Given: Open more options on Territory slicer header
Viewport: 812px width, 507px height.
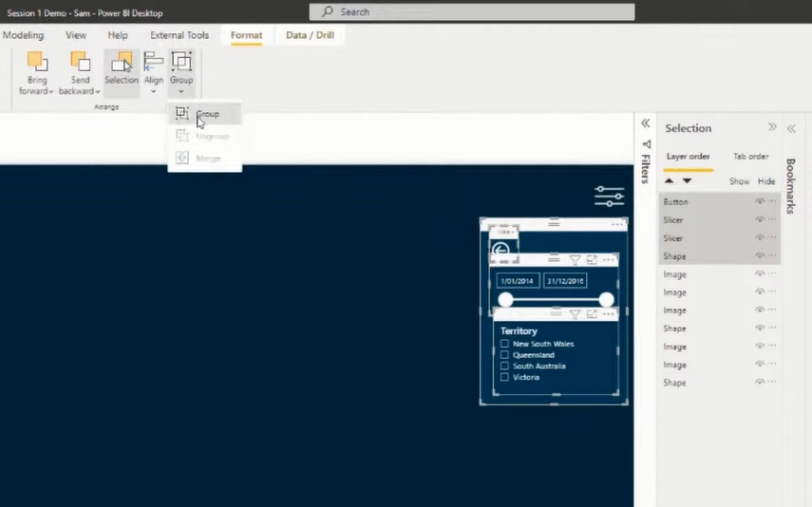Looking at the screenshot, I should (609, 314).
